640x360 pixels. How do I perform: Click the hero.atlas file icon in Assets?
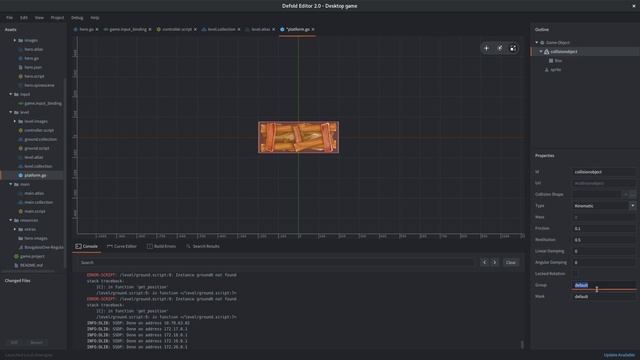pyautogui.click(x=20, y=49)
